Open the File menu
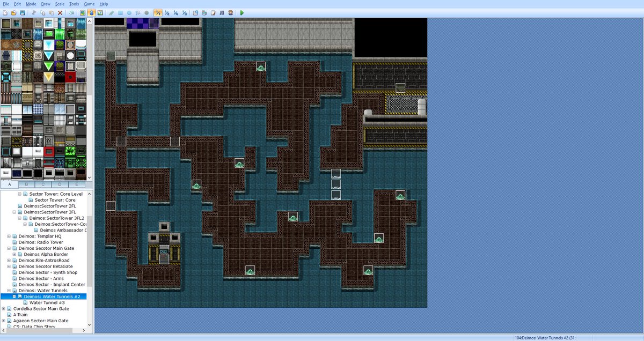This screenshot has height=341, width=644. [6, 4]
